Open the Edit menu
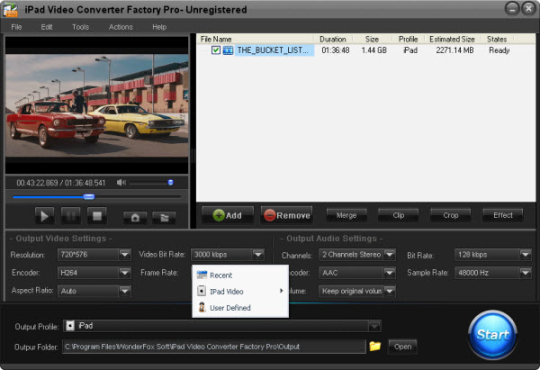The height and width of the screenshot is (370, 540). coord(46,27)
